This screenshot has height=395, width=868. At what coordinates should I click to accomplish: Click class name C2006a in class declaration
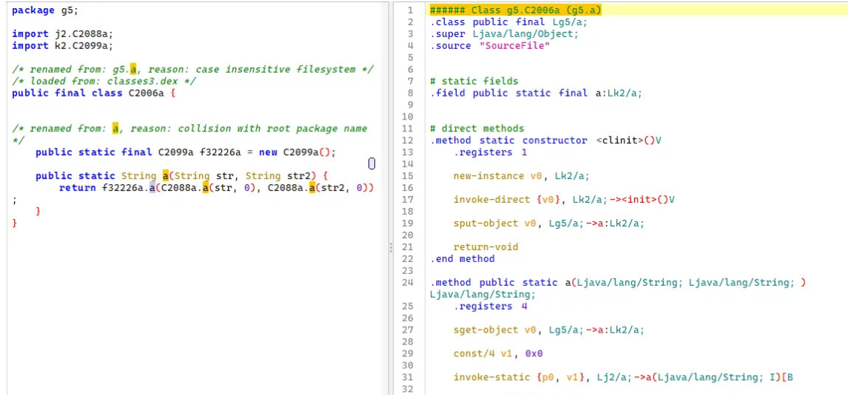[x=146, y=94]
